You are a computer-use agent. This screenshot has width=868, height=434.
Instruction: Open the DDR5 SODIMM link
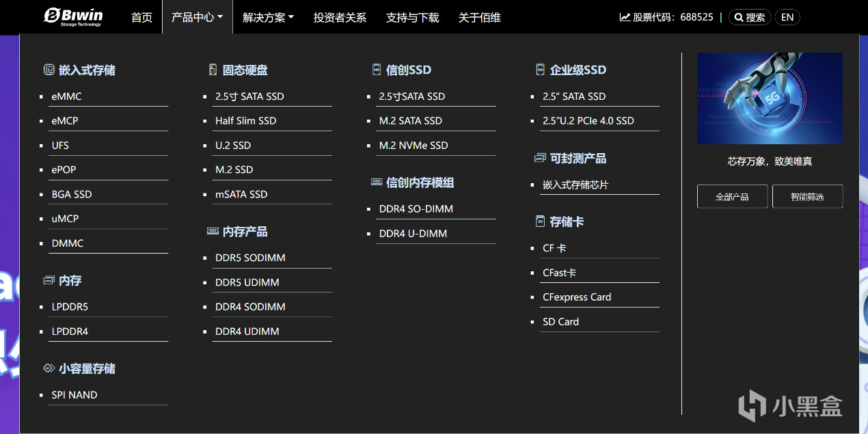[250, 258]
